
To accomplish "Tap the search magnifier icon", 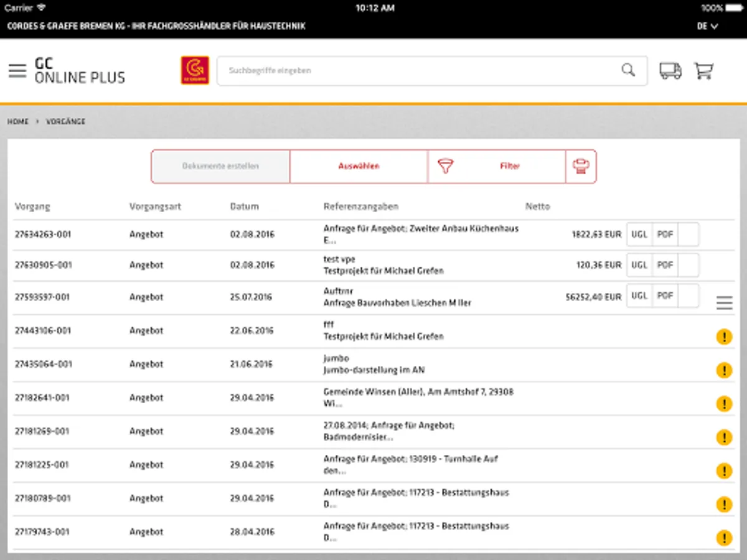I will tap(628, 70).
